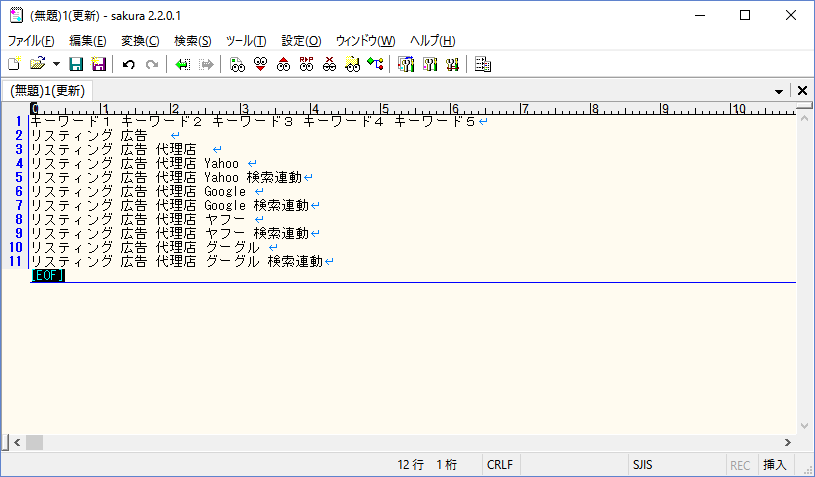Image resolution: width=815 pixels, height=477 pixels.
Task: Open the ファイル(F) menu
Action: [x=31, y=41]
